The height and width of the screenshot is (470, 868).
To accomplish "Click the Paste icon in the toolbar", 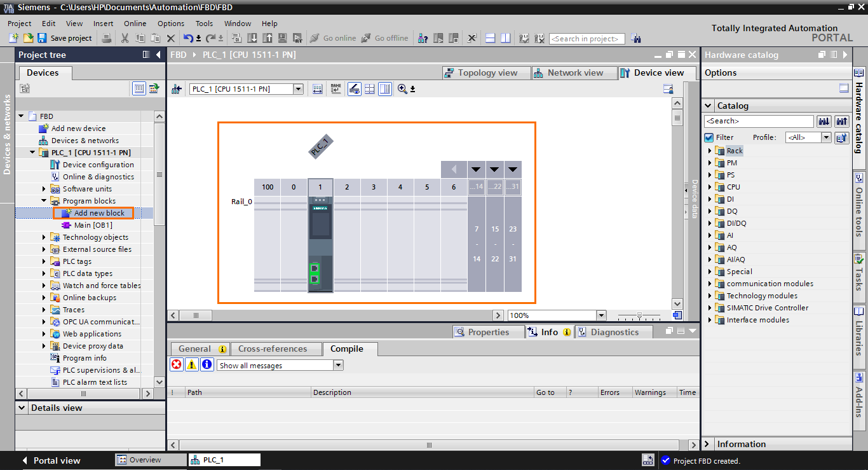I will 155,38.
